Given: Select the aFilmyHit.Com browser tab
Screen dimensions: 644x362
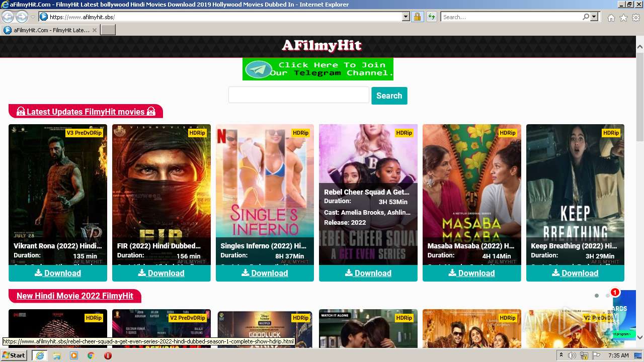Looking at the screenshot, I should click(x=50, y=30).
